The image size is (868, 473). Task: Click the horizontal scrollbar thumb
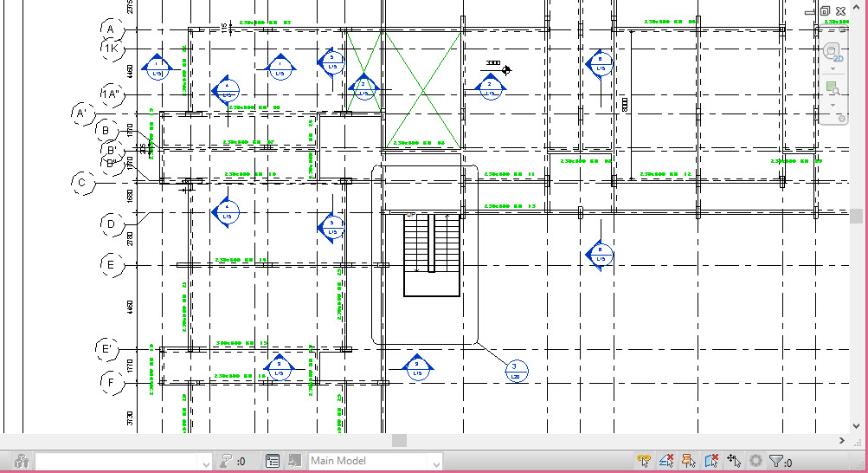tap(399, 440)
